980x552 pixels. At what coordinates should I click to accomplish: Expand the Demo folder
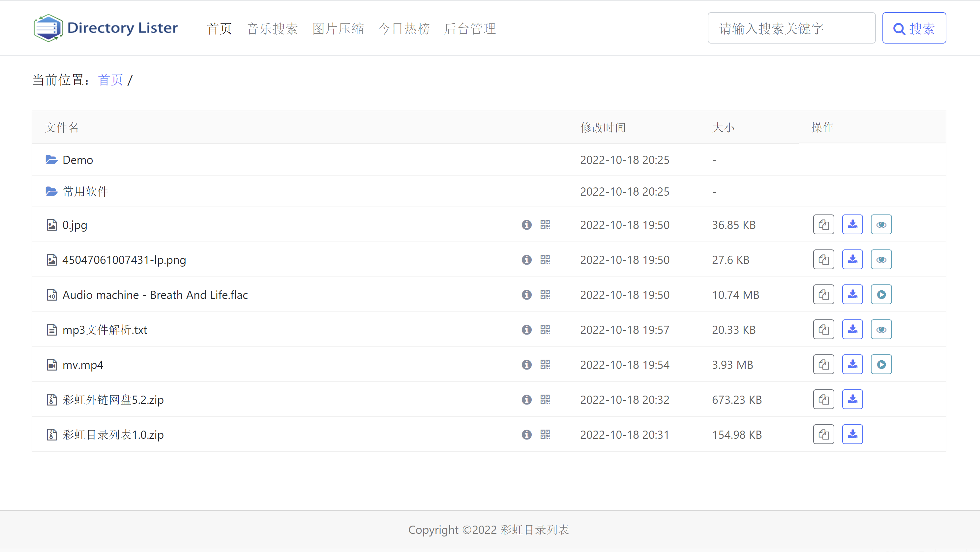(77, 160)
